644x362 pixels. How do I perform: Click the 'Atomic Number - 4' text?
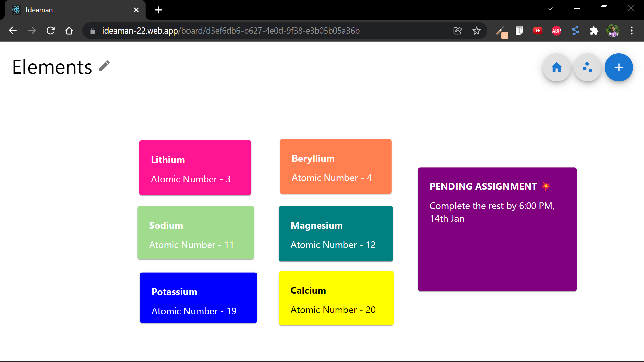pyautogui.click(x=332, y=178)
